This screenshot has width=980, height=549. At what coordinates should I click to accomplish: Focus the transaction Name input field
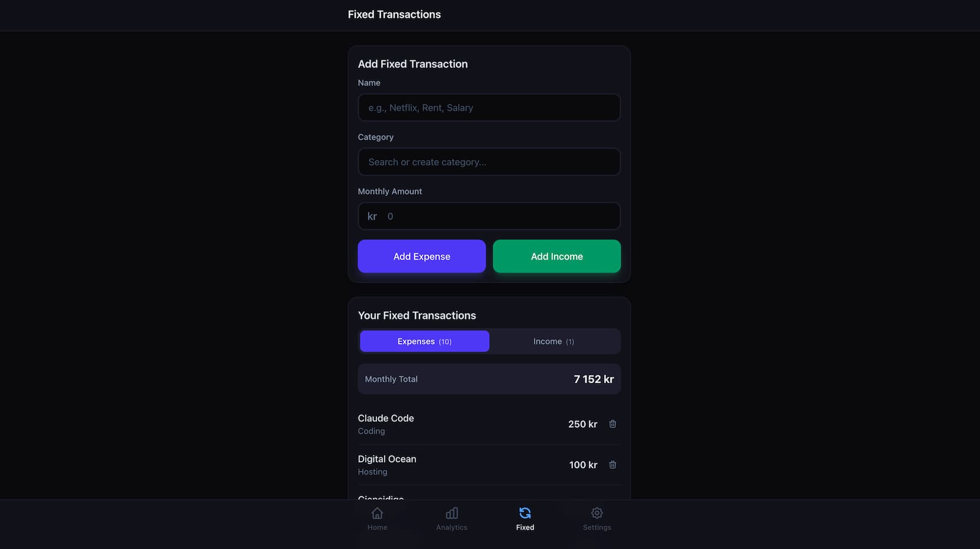(489, 108)
